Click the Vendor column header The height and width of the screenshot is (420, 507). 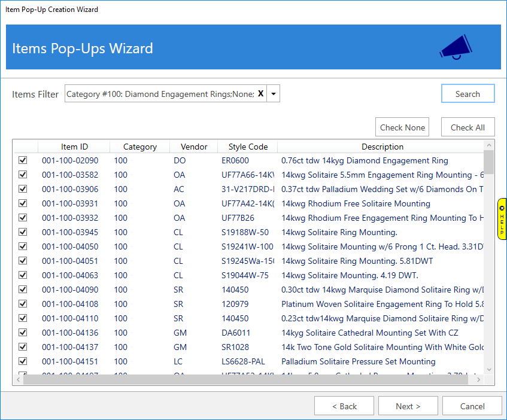[x=194, y=147]
